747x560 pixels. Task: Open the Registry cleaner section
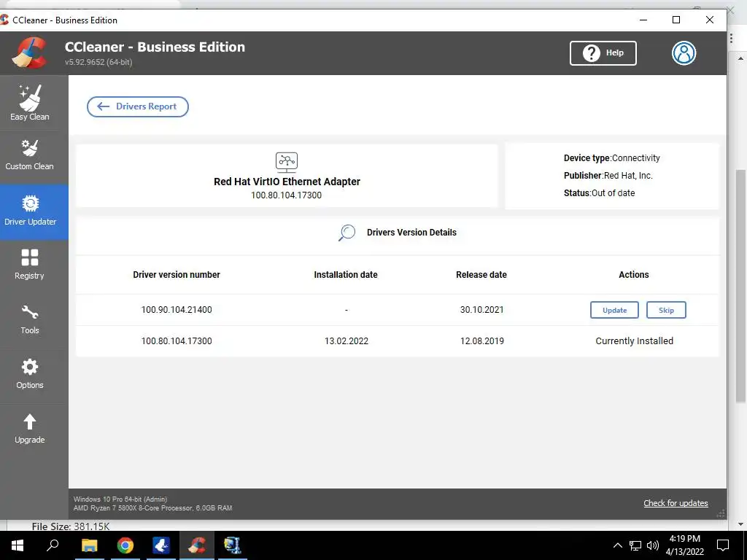tap(29, 265)
